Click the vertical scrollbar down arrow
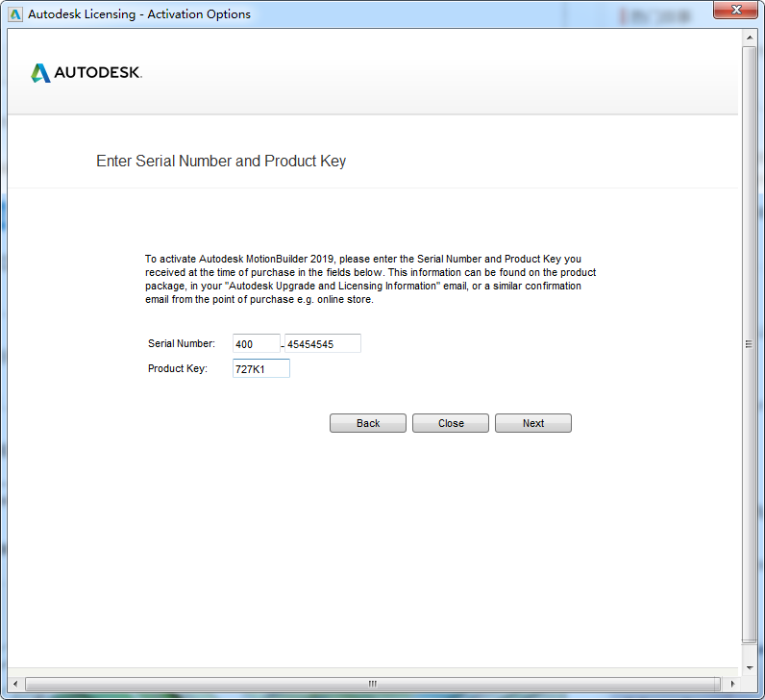The height and width of the screenshot is (700, 765). tap(750, 668)
